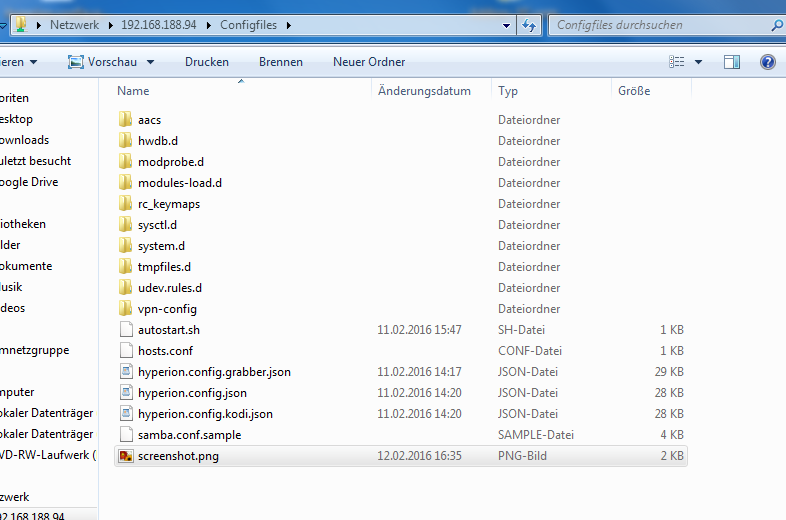The image size is (786, 520).
Task: Create a folder with Neuer Ordner
Action: pyautogui.click(x=369, y=62)
